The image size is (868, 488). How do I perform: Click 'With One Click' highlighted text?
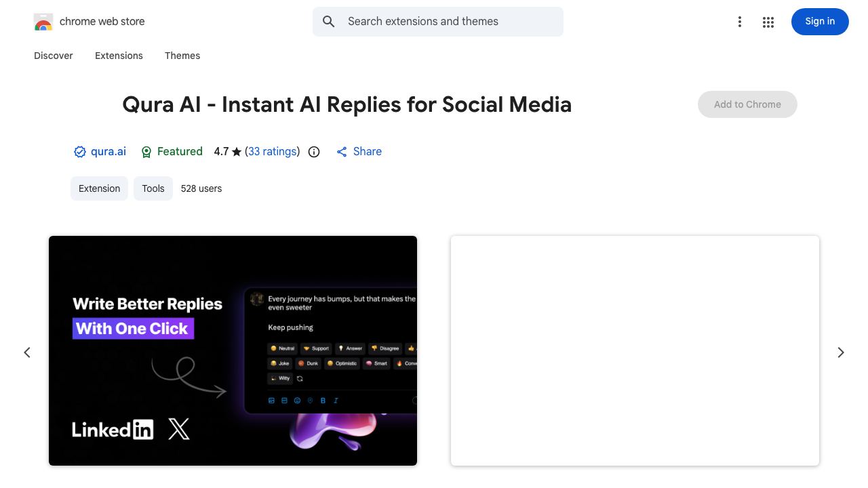click(133, 329)
